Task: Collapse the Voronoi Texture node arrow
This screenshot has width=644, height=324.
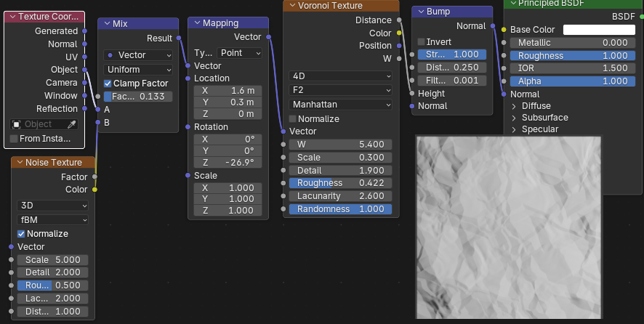Action: [x=291, y=6]
